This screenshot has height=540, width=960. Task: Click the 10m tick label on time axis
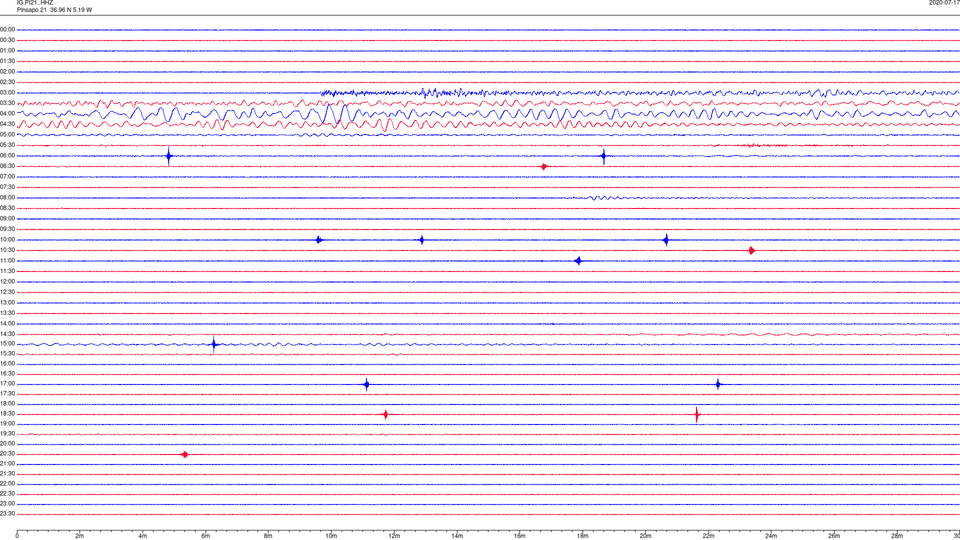pos(331,536)
